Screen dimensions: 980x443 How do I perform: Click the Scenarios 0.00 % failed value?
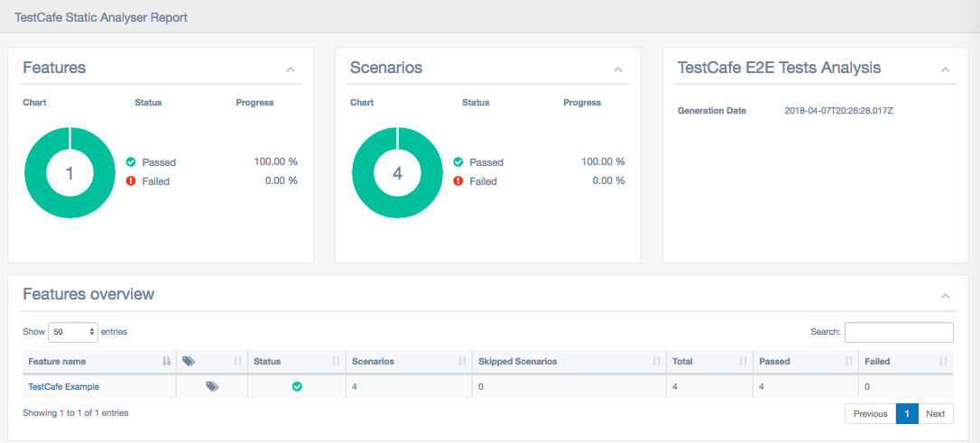pos(608,180)
